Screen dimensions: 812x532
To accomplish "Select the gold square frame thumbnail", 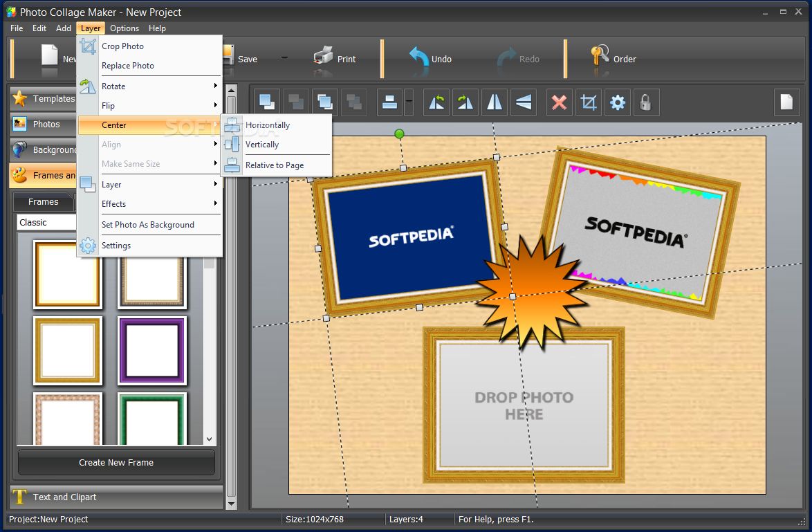I will point(67,351).
